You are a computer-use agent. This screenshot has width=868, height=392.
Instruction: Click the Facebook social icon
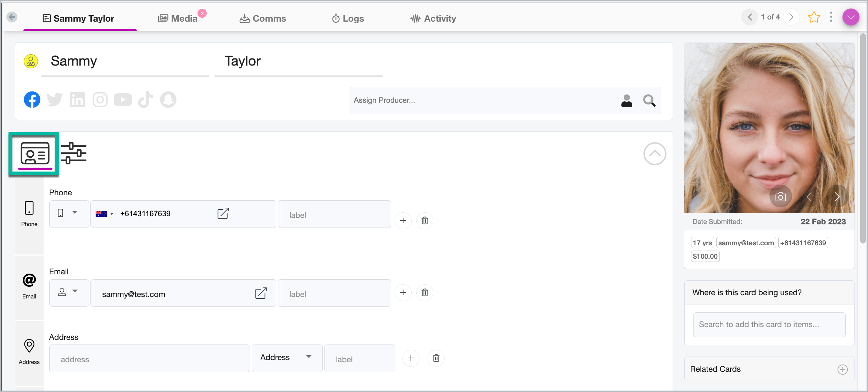coord(32,100)
